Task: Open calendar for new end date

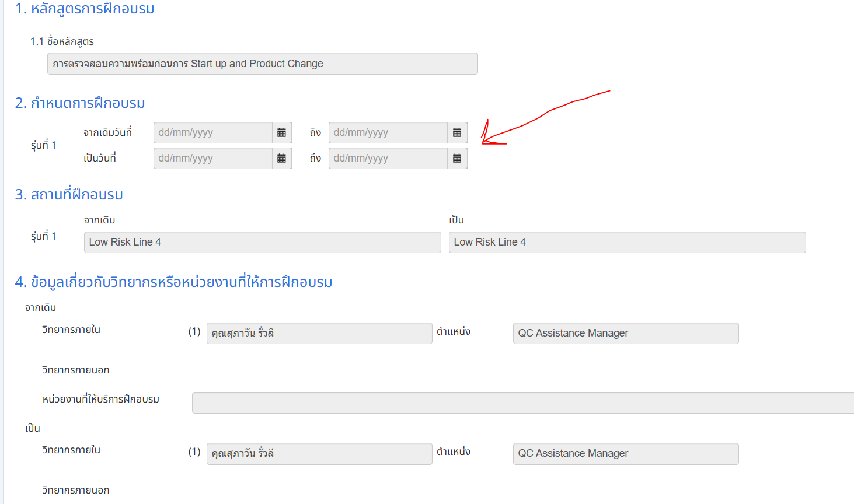Action: click(457, 159)
